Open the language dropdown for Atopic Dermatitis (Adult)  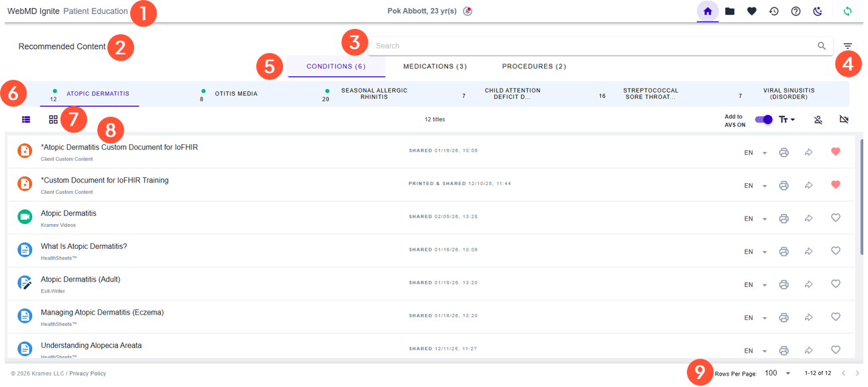click(765, 284)
